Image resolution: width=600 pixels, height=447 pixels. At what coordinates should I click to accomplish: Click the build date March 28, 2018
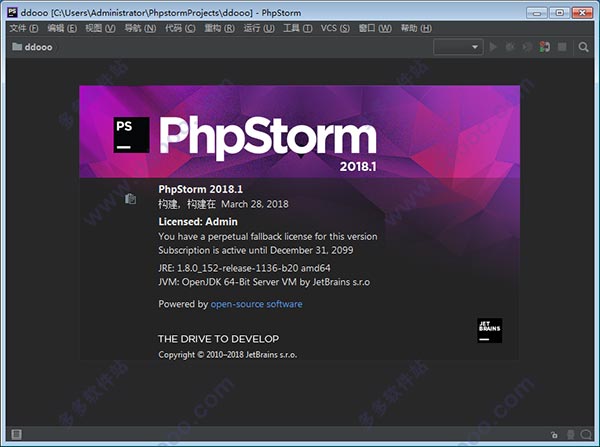click(x=255, y=204)
